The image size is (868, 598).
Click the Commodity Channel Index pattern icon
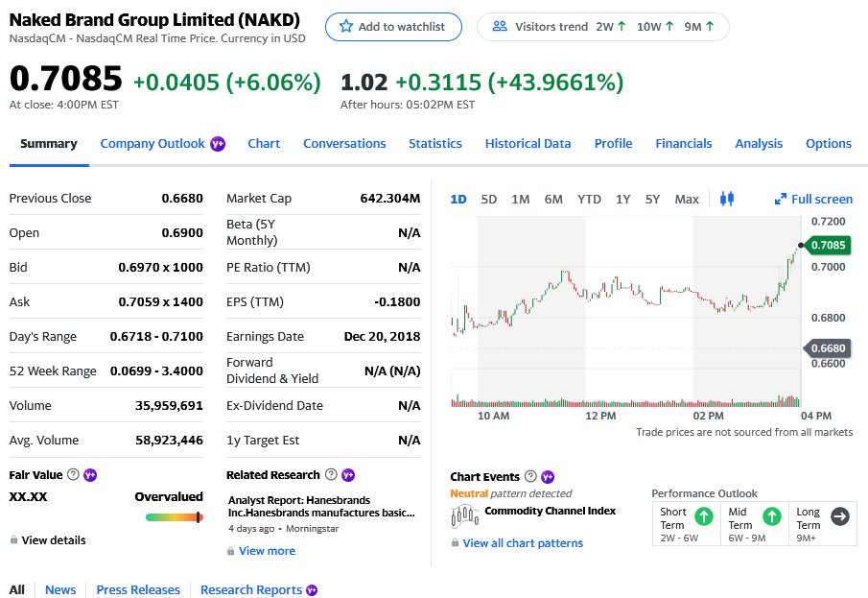pos(465,516)
